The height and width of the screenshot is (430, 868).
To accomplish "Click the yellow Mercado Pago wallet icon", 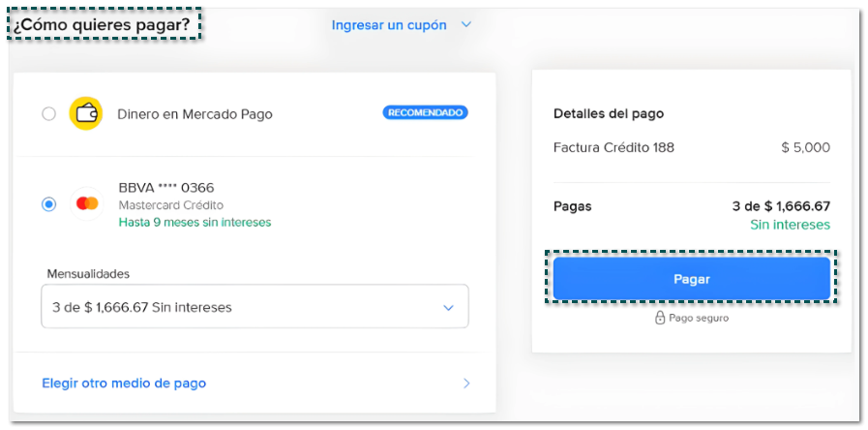I will (86, 114).
